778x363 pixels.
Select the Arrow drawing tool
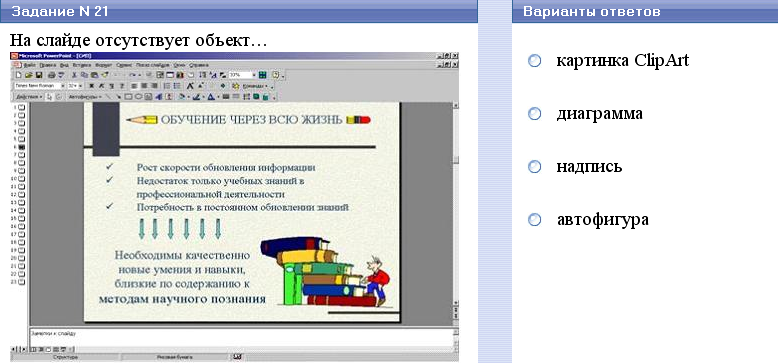coord(118,97)
